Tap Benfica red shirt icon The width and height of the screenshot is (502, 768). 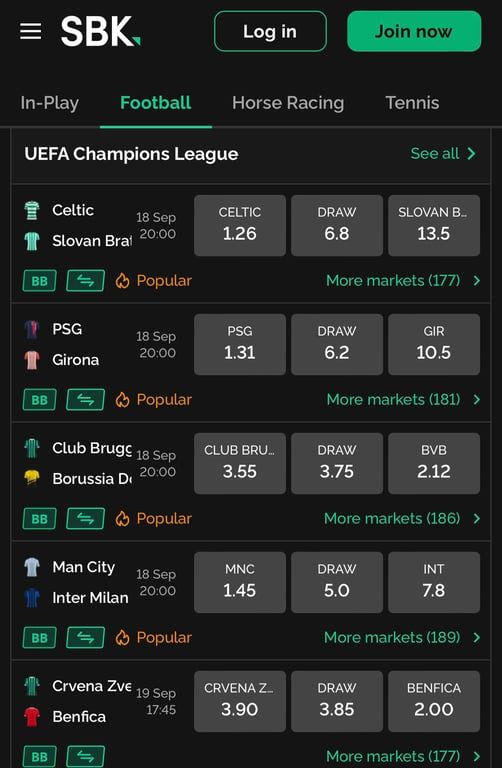pos(32,717)
